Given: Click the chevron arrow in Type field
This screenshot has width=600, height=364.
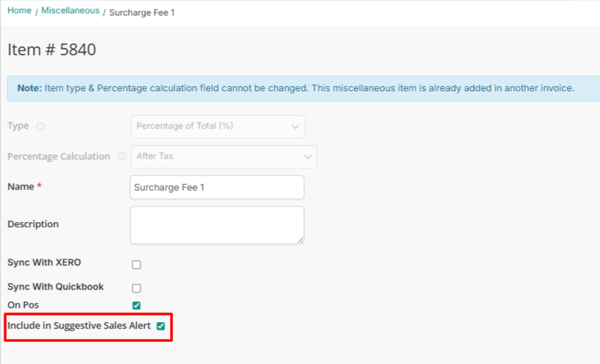Looking at the screenshot, I should tap(295, 126).
